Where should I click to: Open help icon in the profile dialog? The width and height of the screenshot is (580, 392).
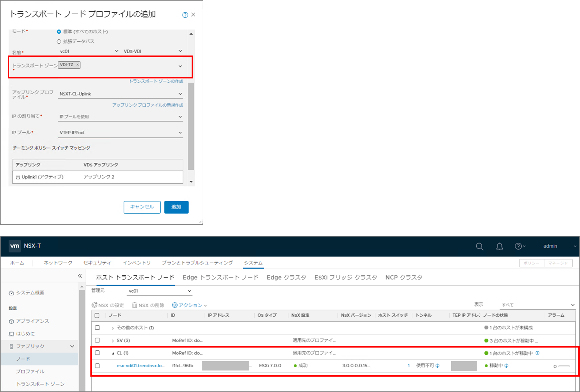click(x=185, y=15)
